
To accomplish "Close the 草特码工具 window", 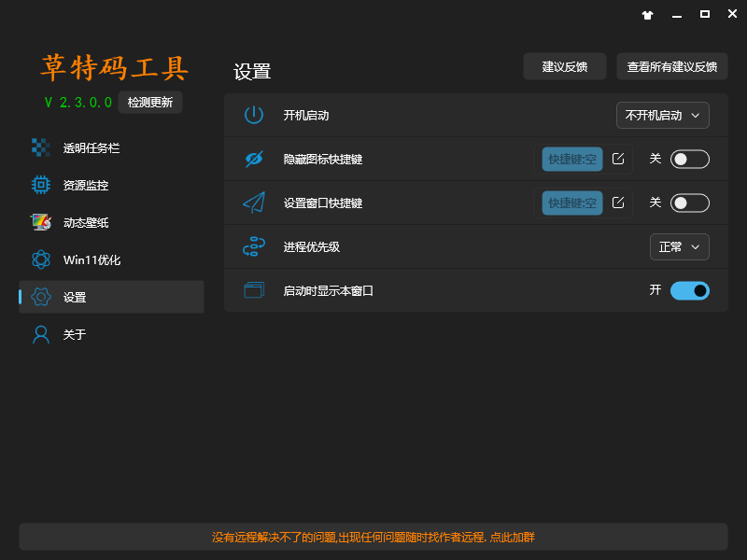I will [x=732, y=14].
